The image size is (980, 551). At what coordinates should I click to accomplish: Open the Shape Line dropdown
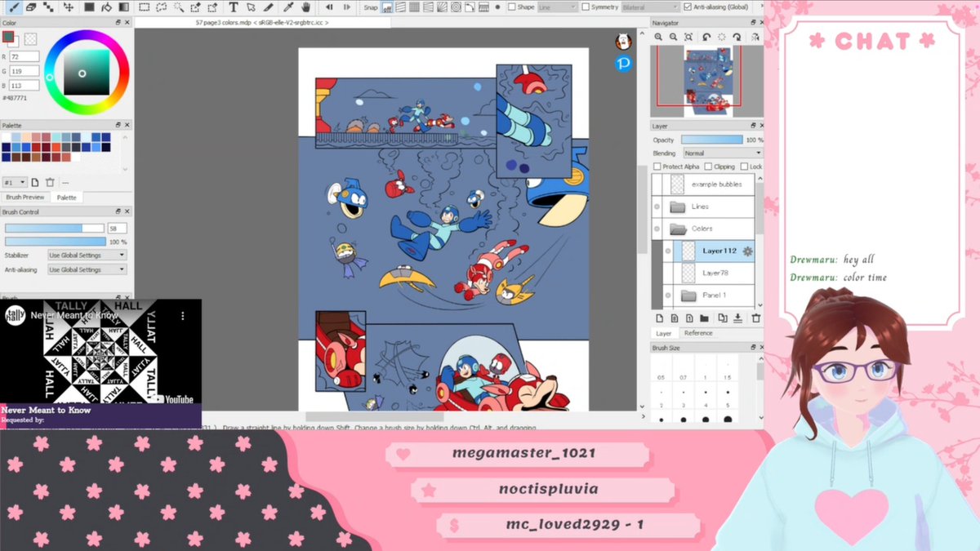click(x=556, y=7)
